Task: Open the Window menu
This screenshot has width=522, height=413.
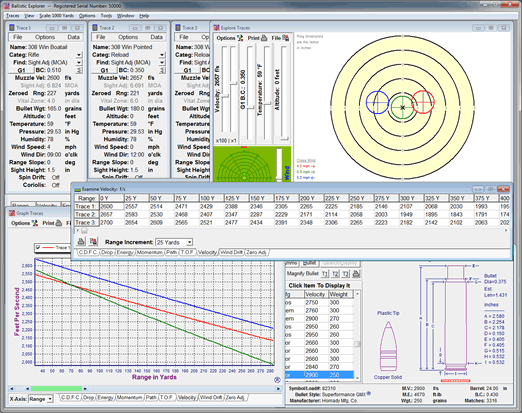Action: (x=125, y=16)
